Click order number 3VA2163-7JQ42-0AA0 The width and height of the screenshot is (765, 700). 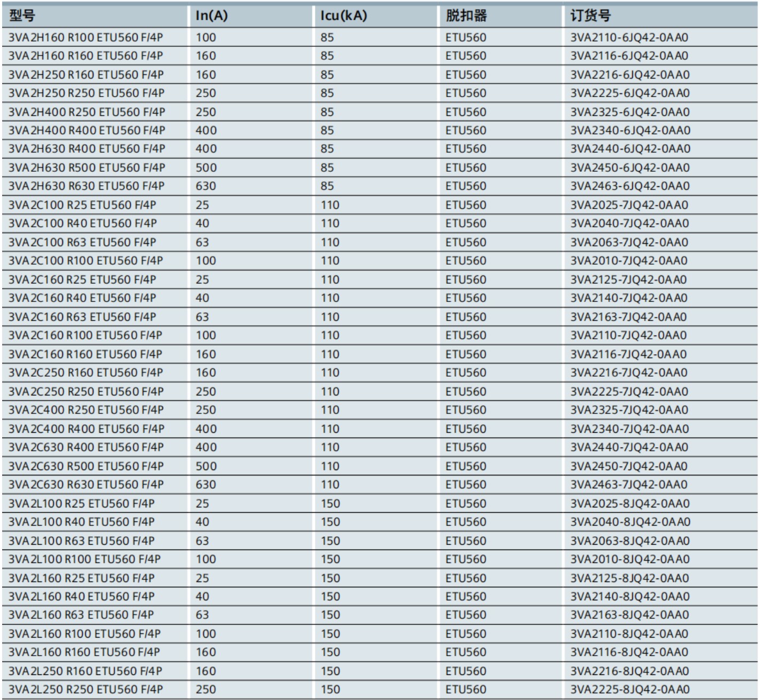pos(628,317)
